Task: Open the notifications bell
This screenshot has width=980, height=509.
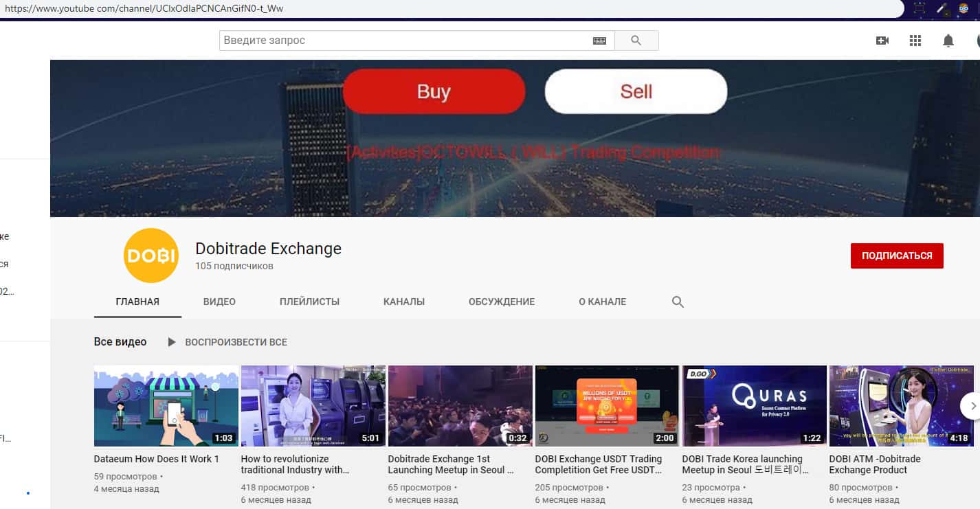Action: [948, 41]
